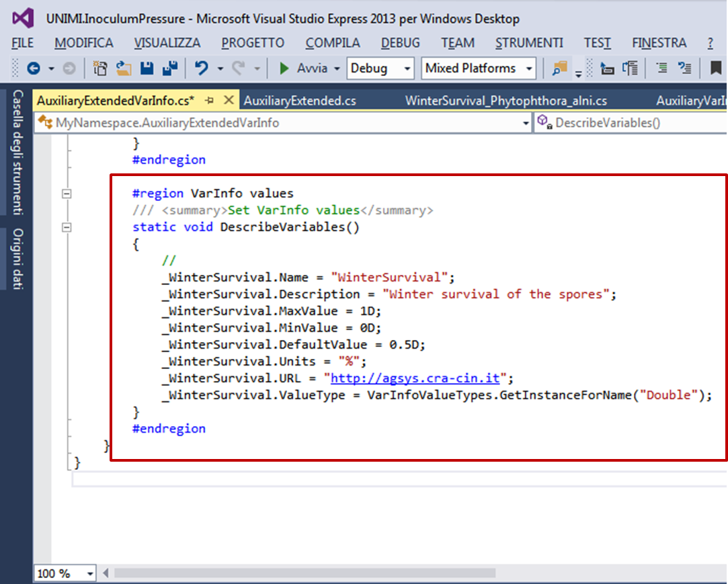Undo the last action

(x=202, y=69)
